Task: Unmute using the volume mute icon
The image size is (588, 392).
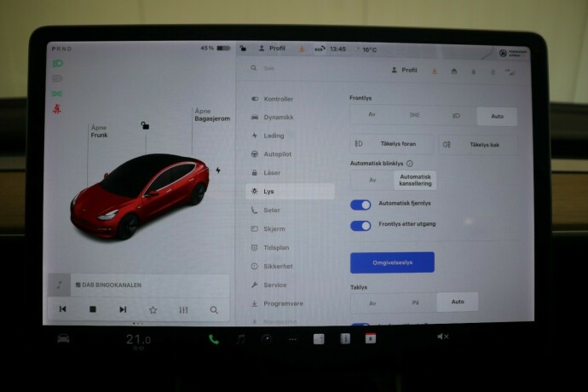Action: [443, 337]
